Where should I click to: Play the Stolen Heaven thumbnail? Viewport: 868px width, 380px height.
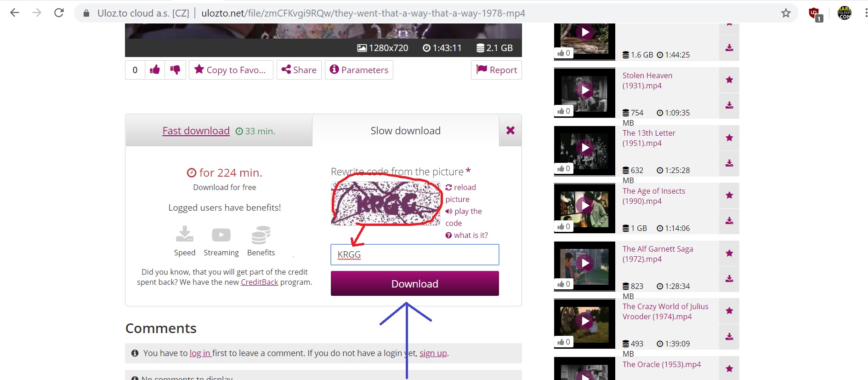tap(584, 90)
